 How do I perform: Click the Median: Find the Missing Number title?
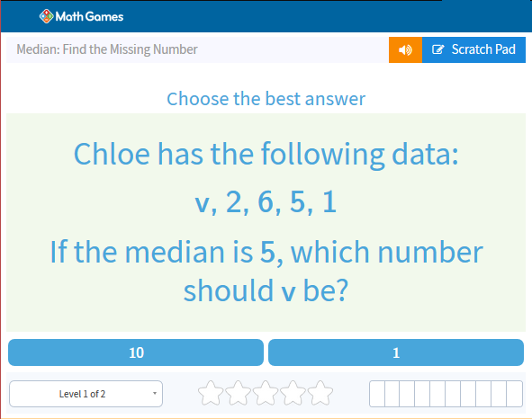(x=107, y=49)
